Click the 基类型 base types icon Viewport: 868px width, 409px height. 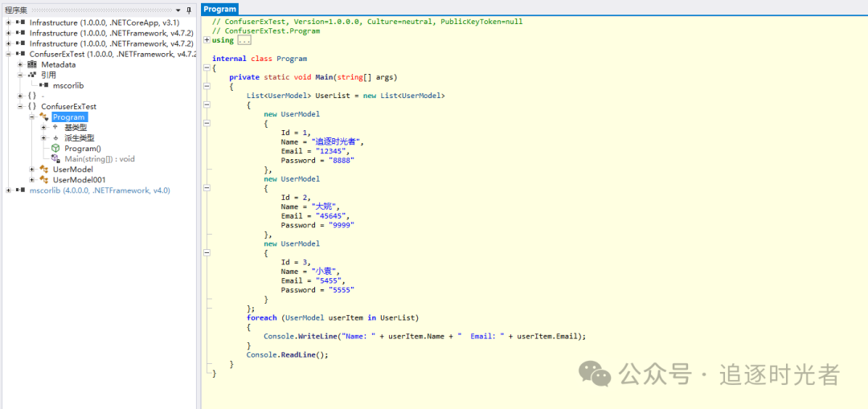pyautogui.click(x=55, y=128)
